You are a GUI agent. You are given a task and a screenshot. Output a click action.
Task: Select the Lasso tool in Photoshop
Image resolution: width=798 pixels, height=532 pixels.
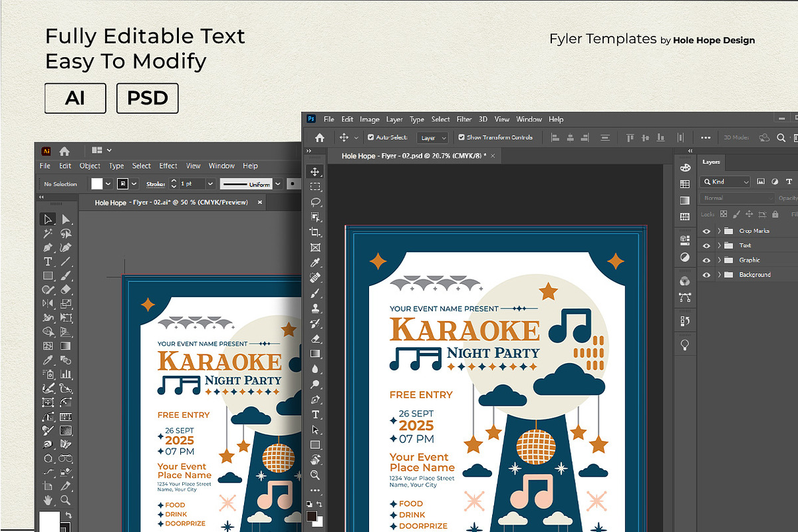315,201
